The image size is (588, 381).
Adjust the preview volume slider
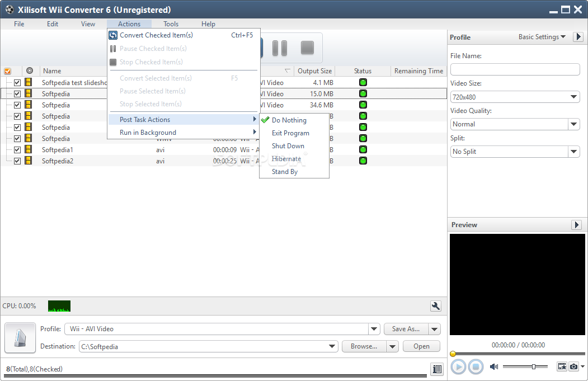(x=533, y=366)
